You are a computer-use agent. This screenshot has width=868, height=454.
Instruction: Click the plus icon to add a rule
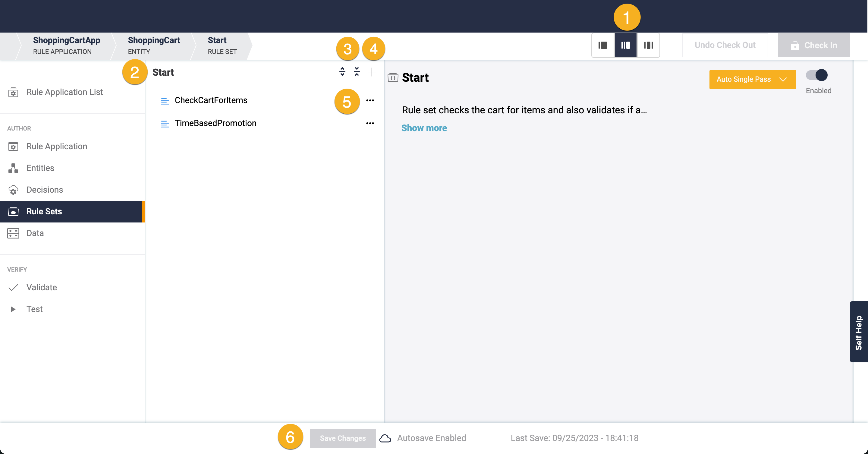coord(372,72)
